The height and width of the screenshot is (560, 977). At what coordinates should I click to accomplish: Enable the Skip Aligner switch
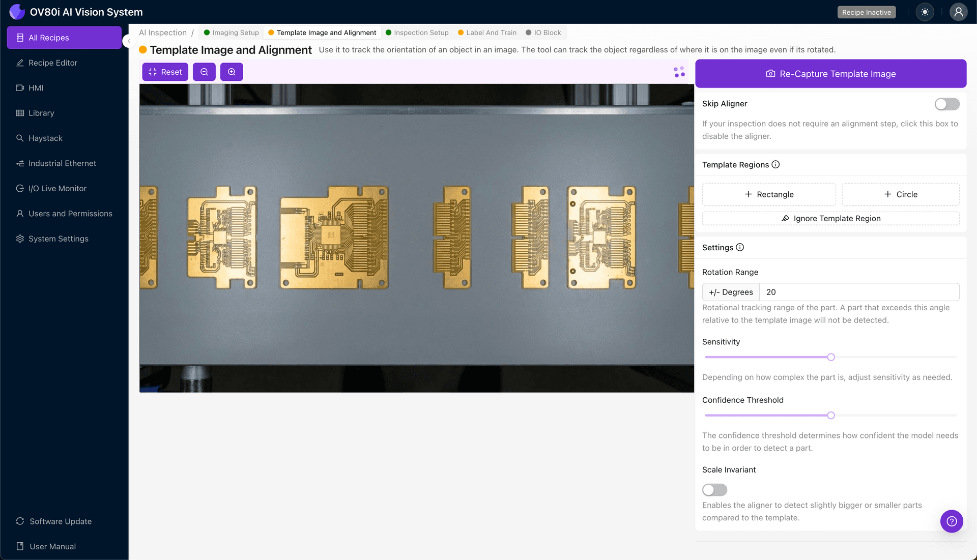[x=946, y=104]
